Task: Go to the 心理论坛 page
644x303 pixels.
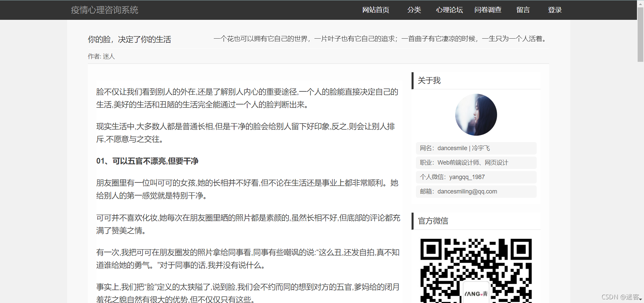Action: point(449,10)
